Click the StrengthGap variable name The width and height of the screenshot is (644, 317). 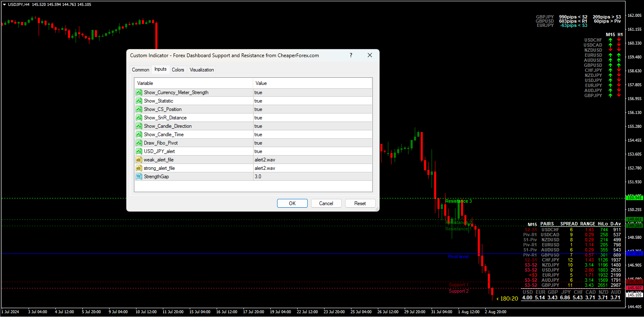(156, 177)
